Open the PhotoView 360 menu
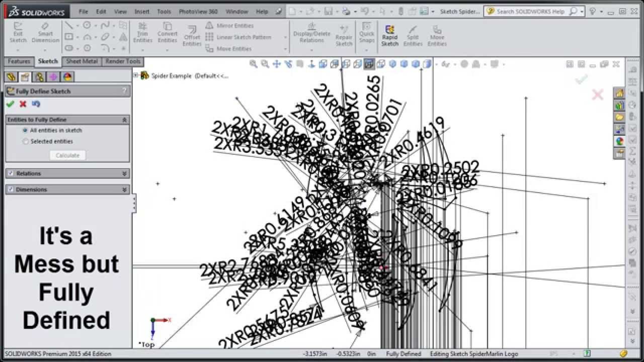The height and width of the screenshot is (362, 644). (198, 11)
